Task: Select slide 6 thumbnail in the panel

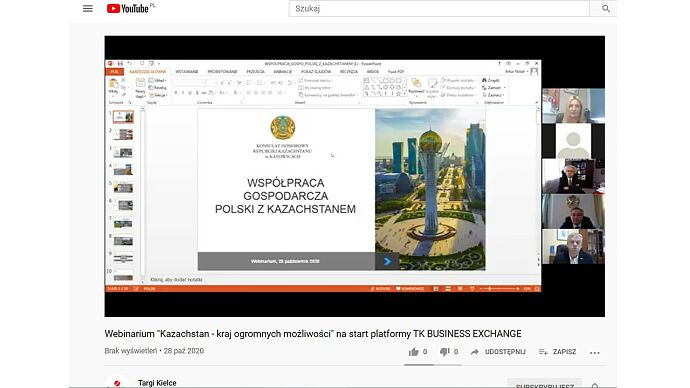Action: pyautogui.click(x=123, y=205)
